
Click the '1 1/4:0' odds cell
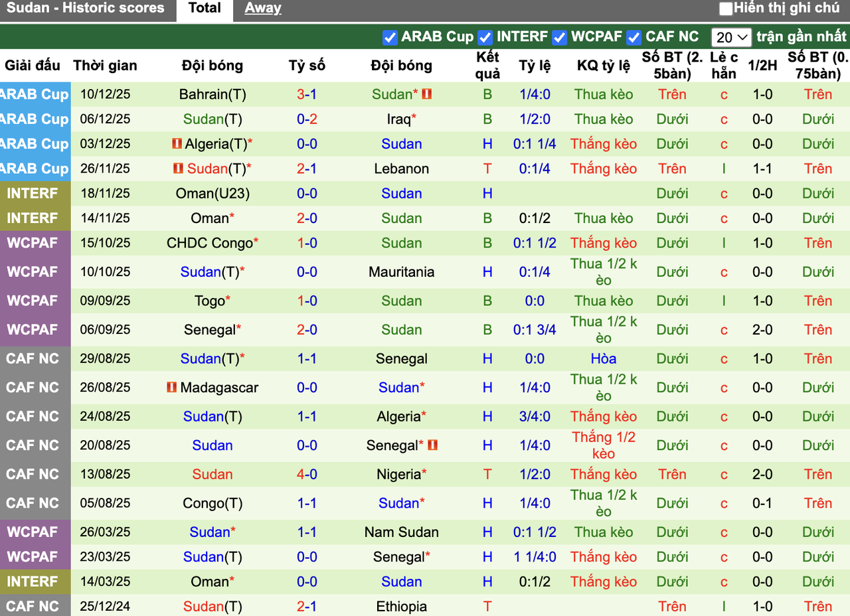(535, 557)
